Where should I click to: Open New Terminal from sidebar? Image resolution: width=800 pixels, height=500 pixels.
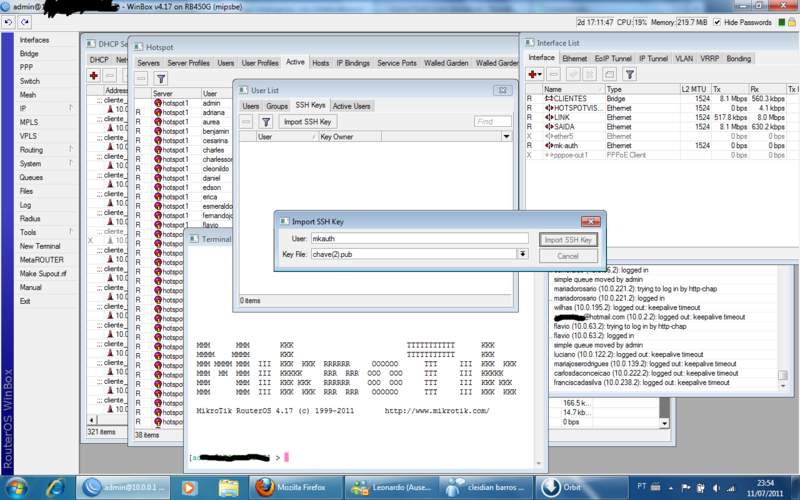[40, 245]
